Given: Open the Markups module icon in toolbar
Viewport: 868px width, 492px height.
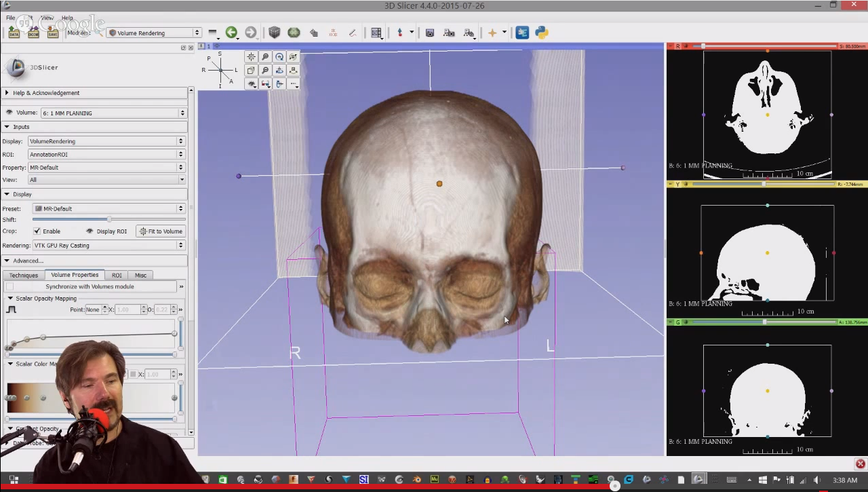Looking at the screenshot, I should [x=333, y=33].
